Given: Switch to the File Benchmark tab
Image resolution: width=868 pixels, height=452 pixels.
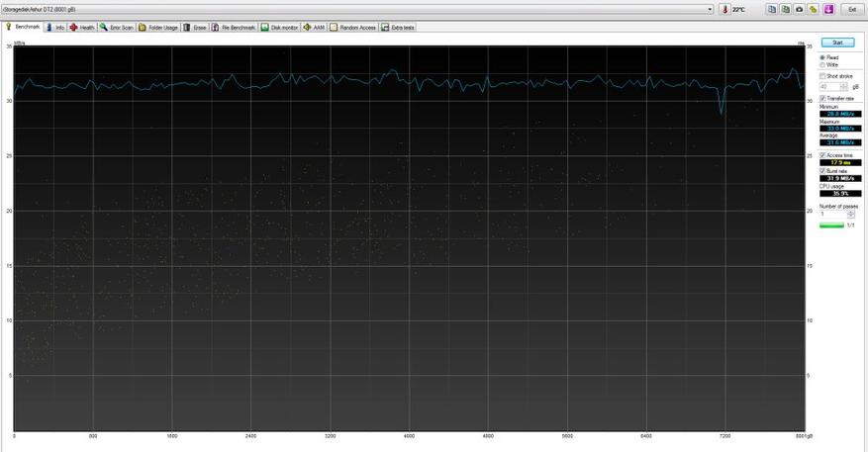Looking at the screenshot, I should tap(235, 27).
